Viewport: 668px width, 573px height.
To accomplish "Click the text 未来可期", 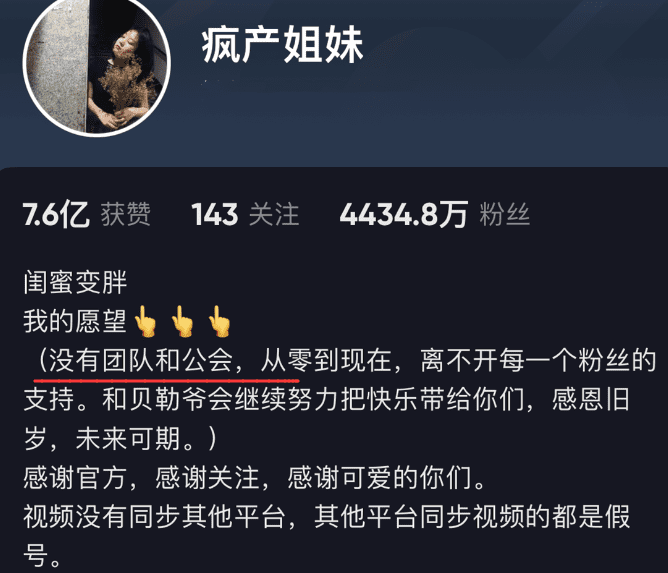I will [127, 439].
